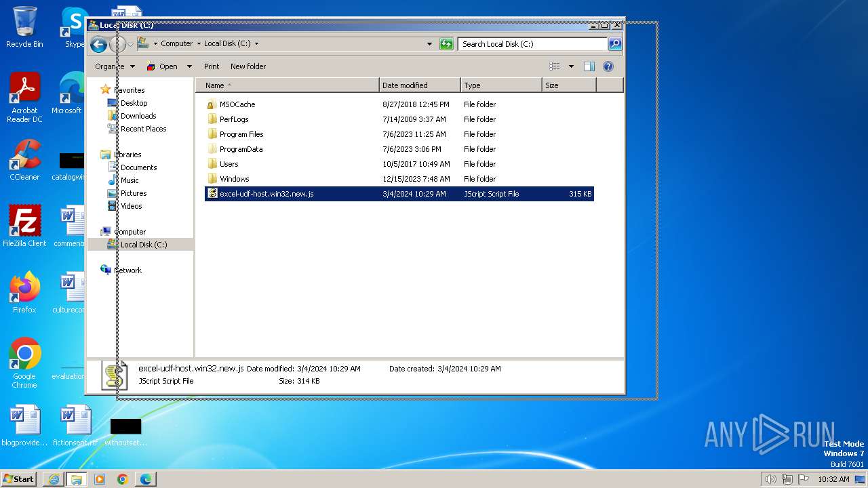Open the blogprovide document on desktop

[x=24, y=426]
